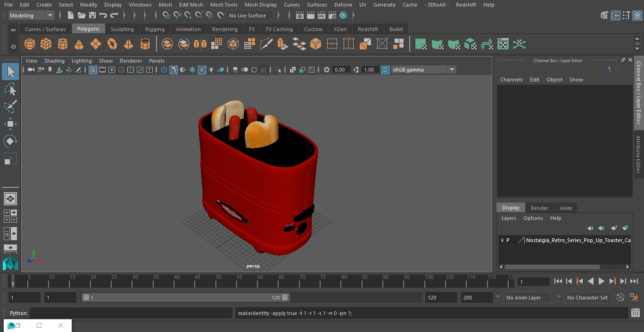Create a polygon torus from the shelf

112,44
